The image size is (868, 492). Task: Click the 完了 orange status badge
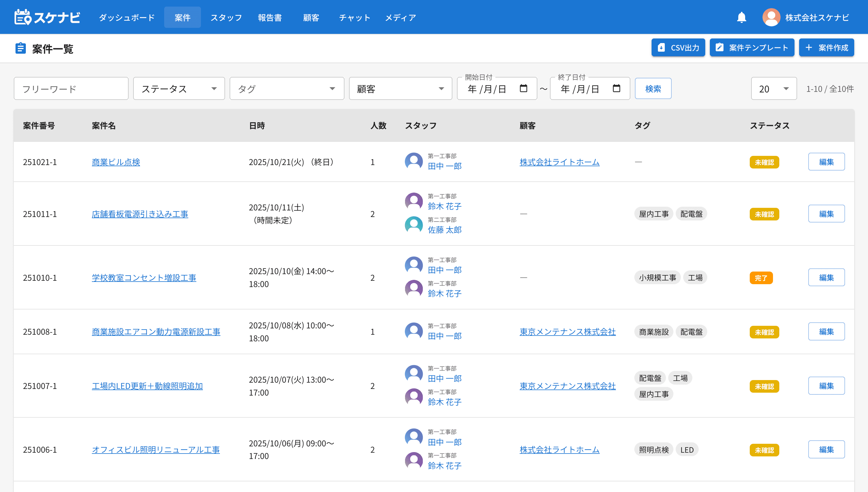coord(761,278)
